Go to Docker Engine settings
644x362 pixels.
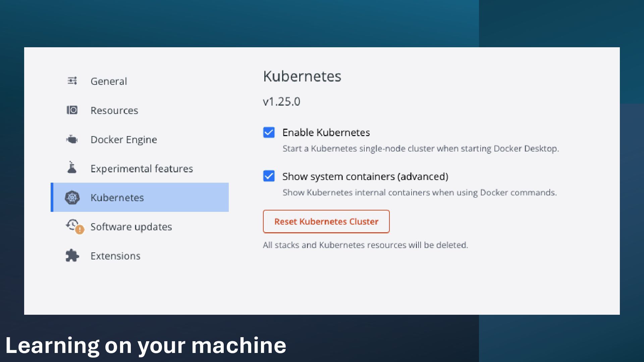tap(123, 139)
